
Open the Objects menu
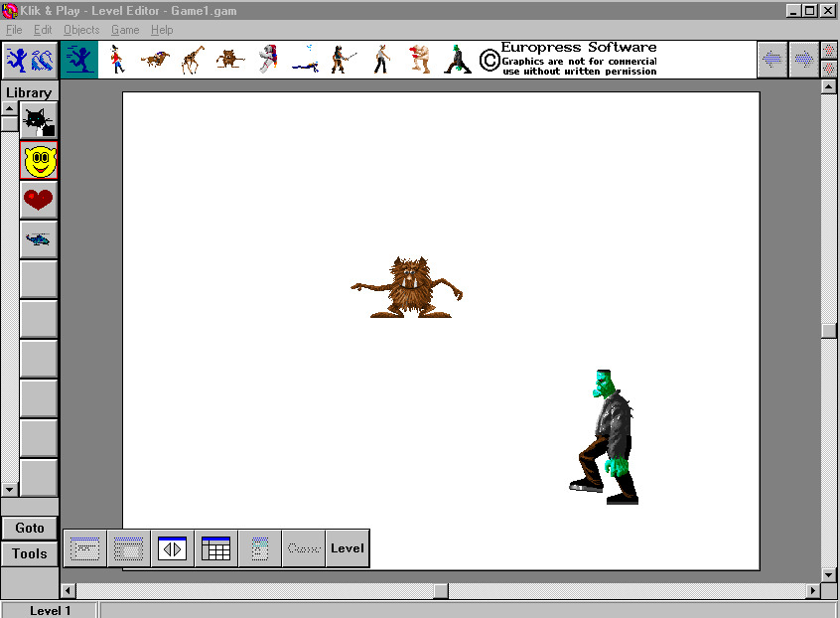(x=81, y=30)
